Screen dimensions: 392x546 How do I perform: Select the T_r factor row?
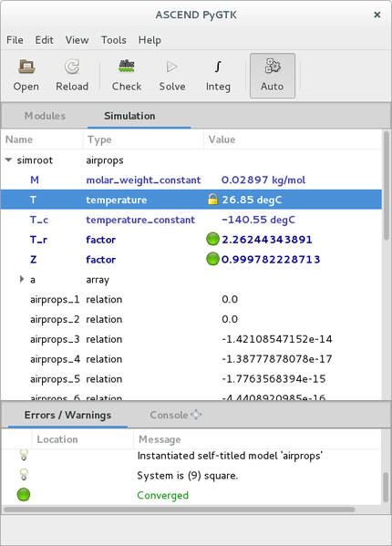click(191, 239)
